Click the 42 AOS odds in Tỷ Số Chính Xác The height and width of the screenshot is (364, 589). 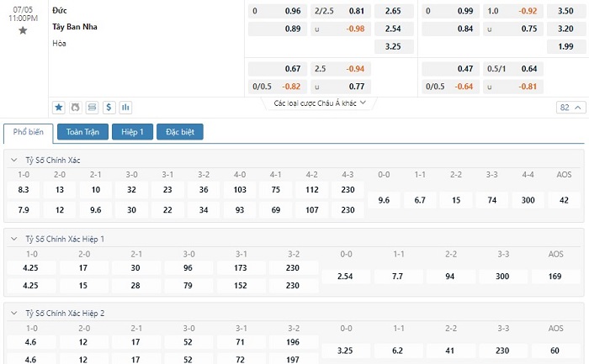[x=565, y=200]
